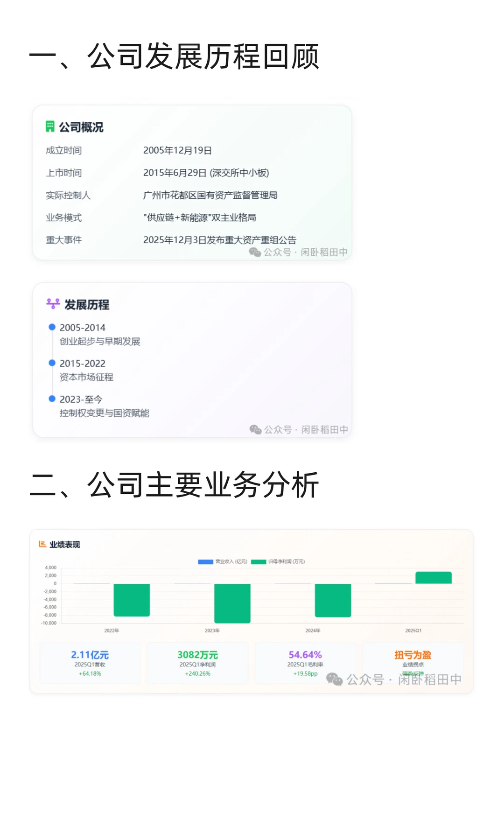Click the 成立时间 label
504x840 pixels.
pyautogui.click(x=63, y=150)
